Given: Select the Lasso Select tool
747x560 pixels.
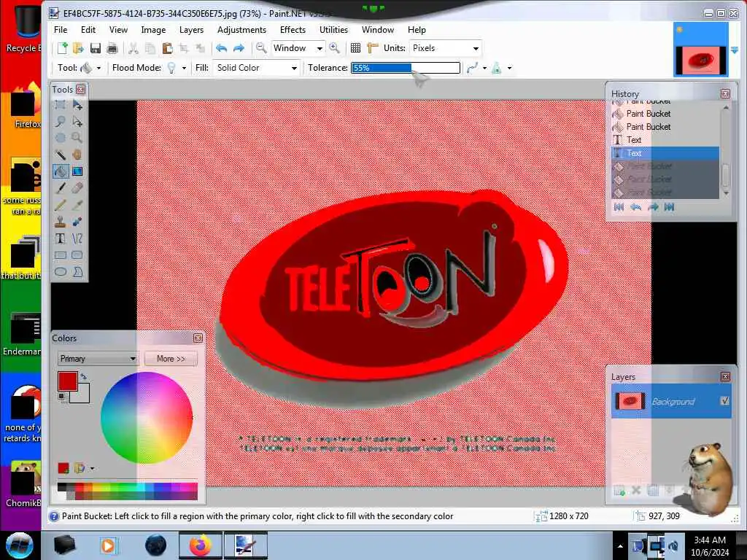Looking at the screenshot, I should coord(61,122).
